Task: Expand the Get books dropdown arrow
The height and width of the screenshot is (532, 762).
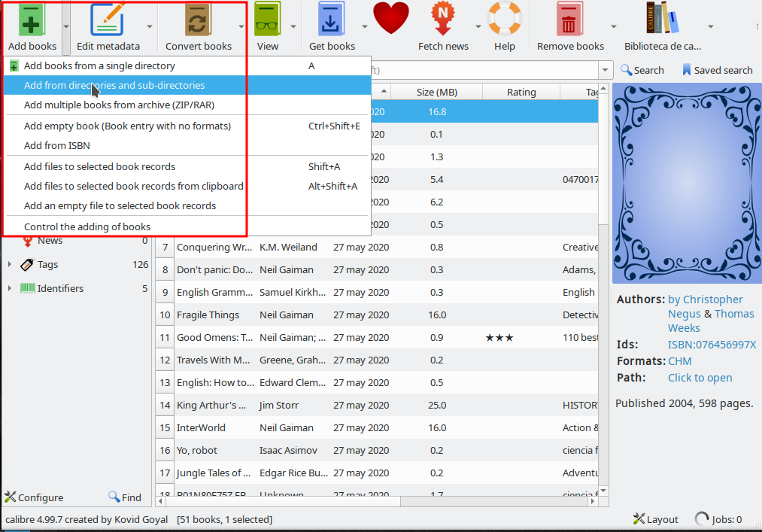Action: [365, 27]
